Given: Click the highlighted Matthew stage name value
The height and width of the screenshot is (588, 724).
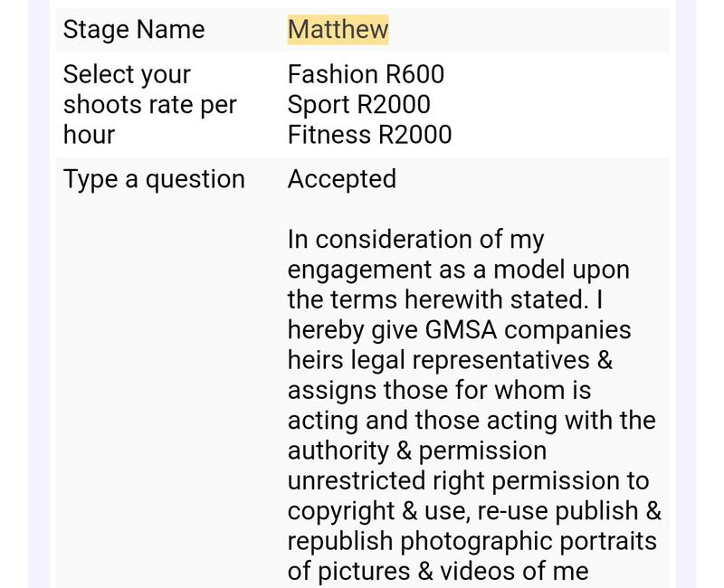Looking at the screenshot, I should coord(338,30).
